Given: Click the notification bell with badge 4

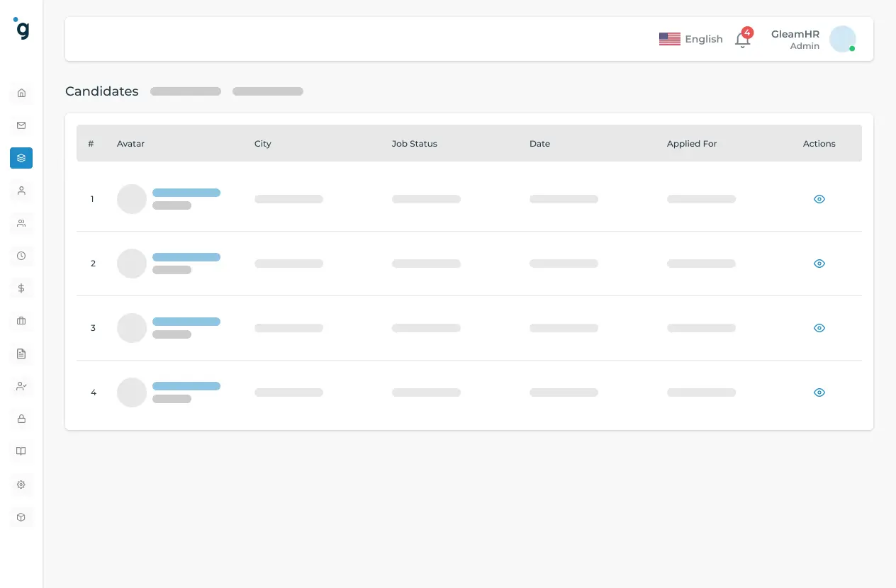Looking at the screenshot, I should [742, 40].
